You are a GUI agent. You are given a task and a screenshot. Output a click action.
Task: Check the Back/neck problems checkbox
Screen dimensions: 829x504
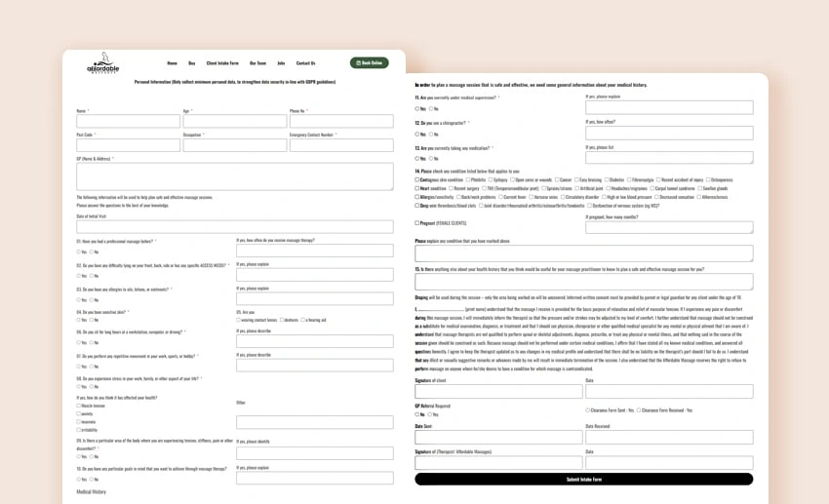[458, 197]
